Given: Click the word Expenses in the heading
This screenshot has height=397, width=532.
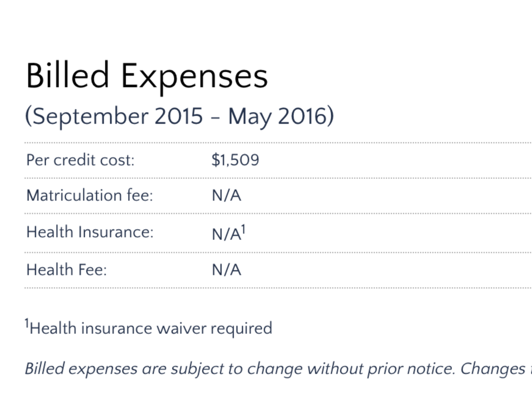Looking at the screenshot, I should pyautogui.click(x=194, y=76).
